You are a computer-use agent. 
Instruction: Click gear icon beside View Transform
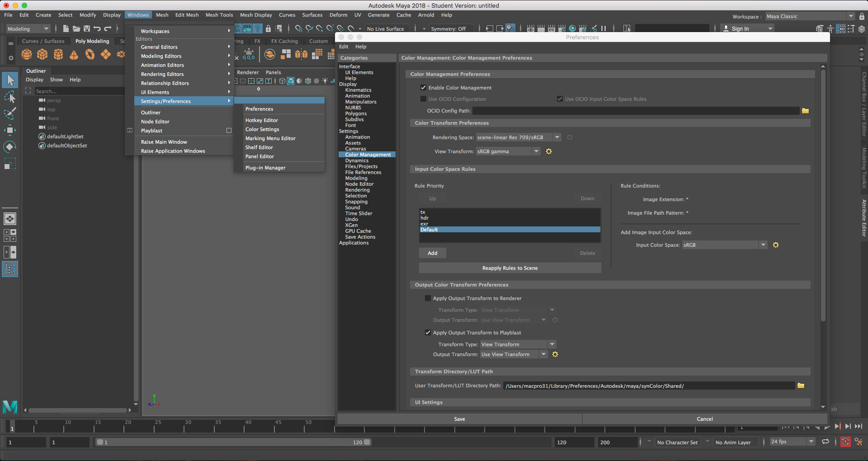pyautogui.click(x=549, y=151)
